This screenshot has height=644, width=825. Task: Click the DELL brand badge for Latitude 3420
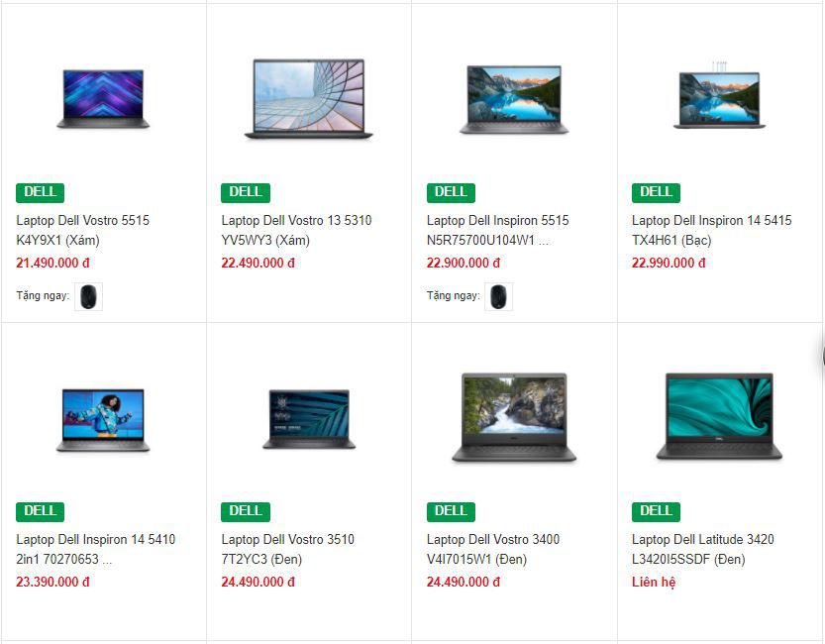coord(656,511)
